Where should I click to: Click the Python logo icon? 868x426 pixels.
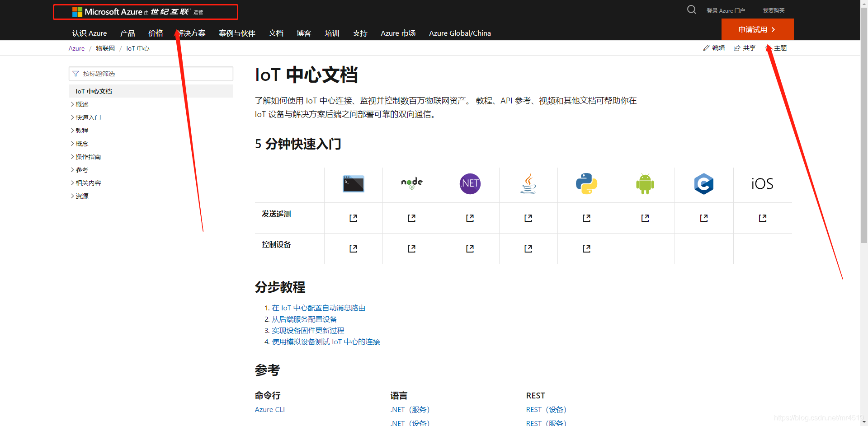[586, 184]
